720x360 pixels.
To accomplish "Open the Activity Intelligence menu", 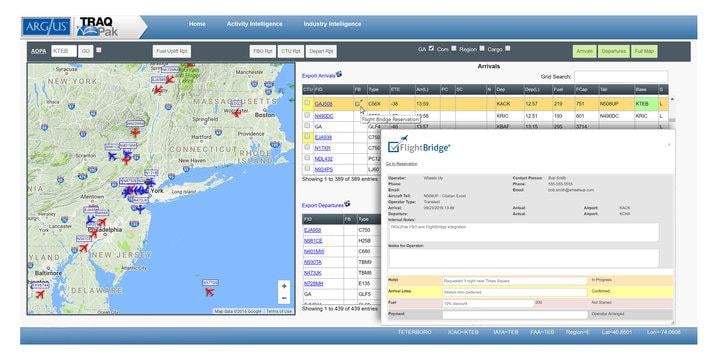I will (x=254, y=24).
